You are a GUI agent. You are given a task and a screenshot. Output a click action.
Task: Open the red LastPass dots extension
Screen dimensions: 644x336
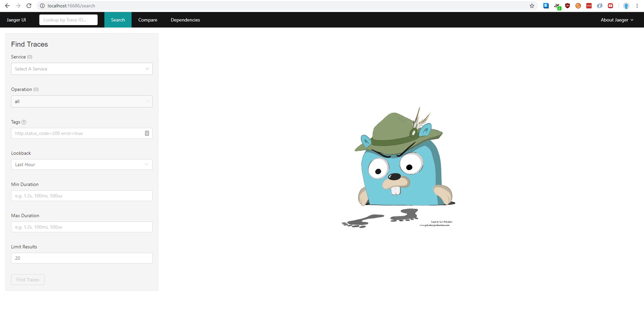[x=589, y=6]
